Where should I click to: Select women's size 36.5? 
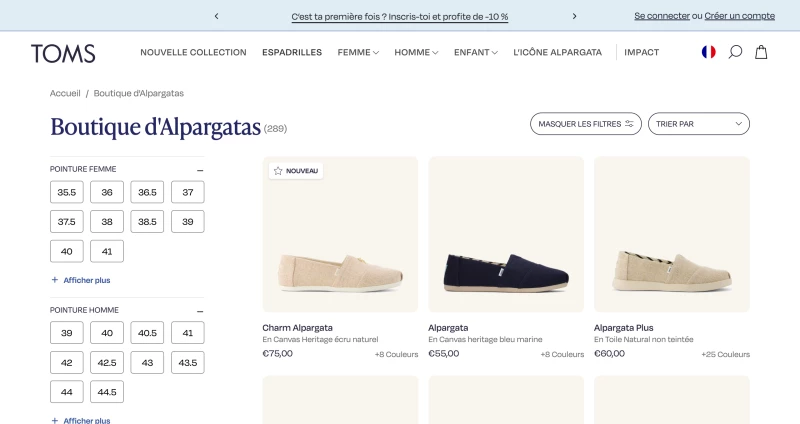pos(147,192)
